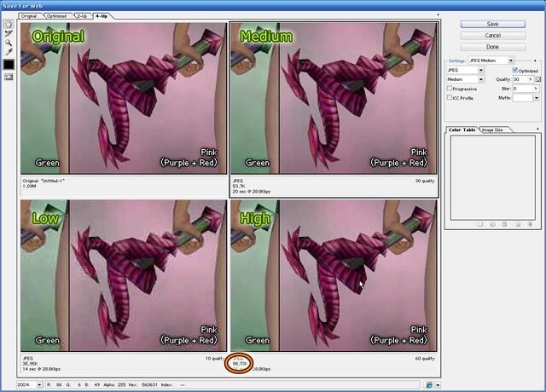Open the Blur slider popup arrow
The image size is (546, 392).
pyautogui.click(x=537, y=89)
